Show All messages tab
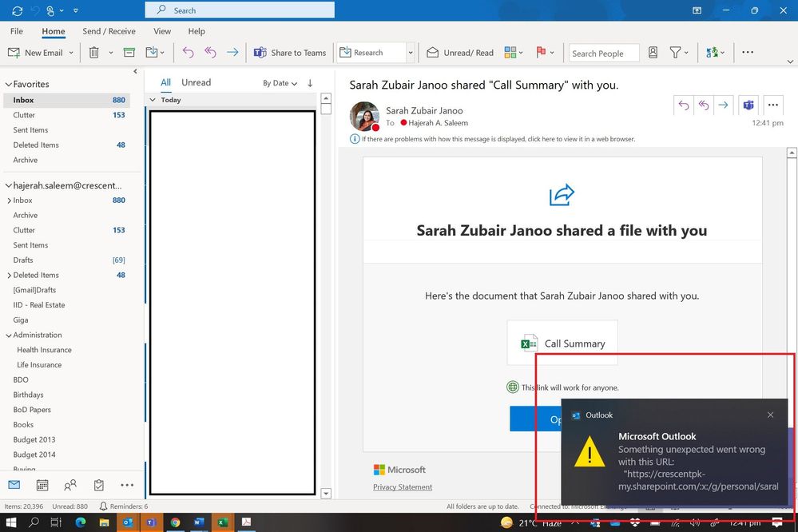Image resolution: width=798 pixels, height=532 pixels. (x=166, y=82)
